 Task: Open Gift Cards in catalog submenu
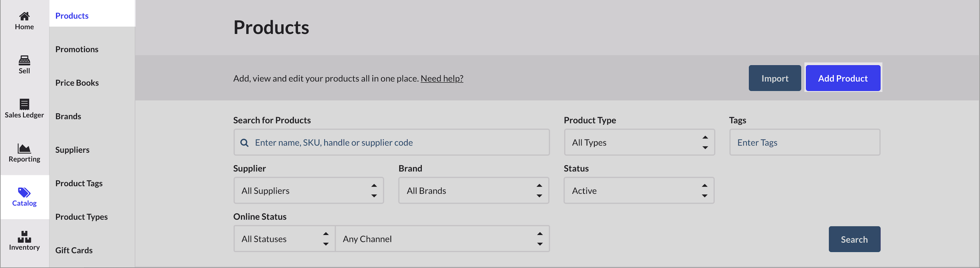[x=74, y=251]
